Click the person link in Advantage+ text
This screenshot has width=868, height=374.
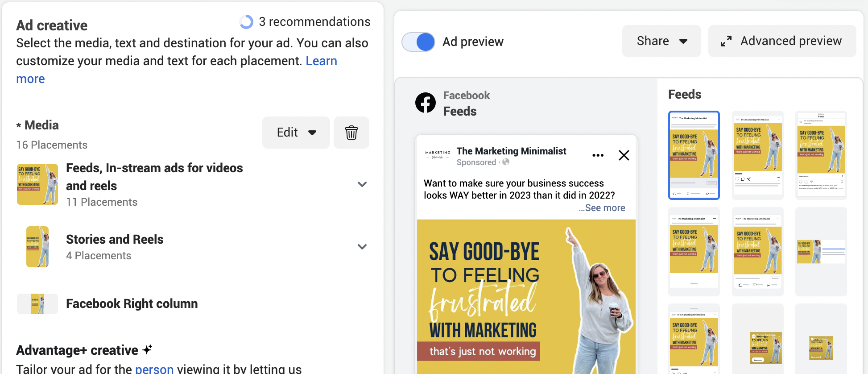click(154, 369)
